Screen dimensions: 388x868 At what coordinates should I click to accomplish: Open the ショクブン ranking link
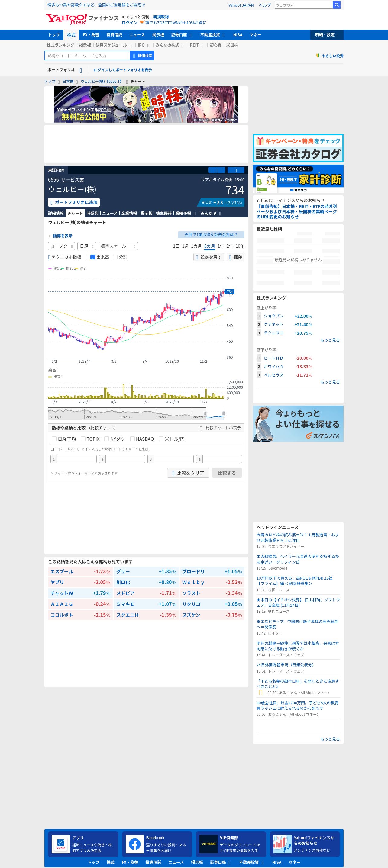click(273, 316)
